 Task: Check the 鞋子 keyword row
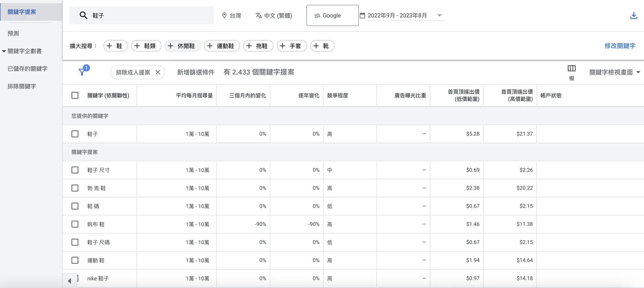[x=75, y=134]
